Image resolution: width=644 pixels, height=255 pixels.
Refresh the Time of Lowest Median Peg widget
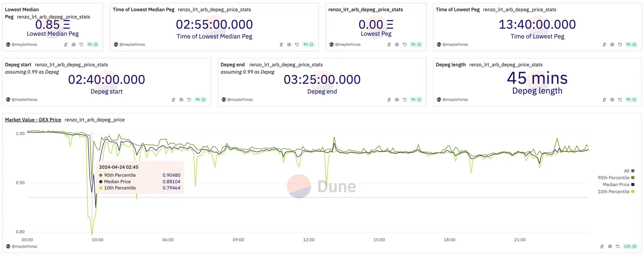[x=297, y=45]
